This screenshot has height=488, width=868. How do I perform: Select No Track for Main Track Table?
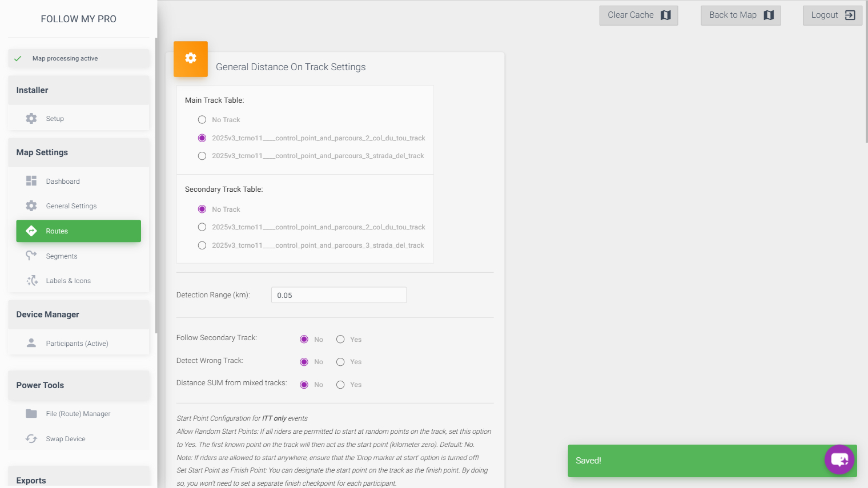point(202,120)
